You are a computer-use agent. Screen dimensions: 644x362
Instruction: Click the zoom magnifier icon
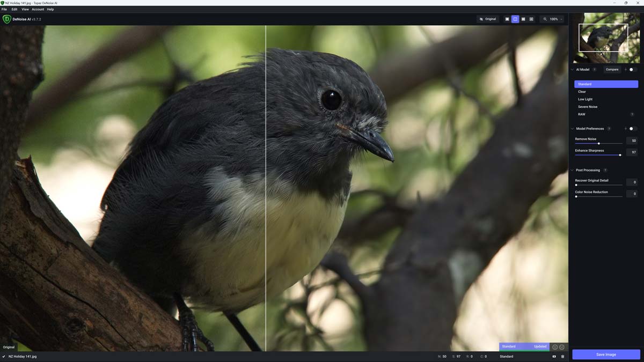coord(545,19)
